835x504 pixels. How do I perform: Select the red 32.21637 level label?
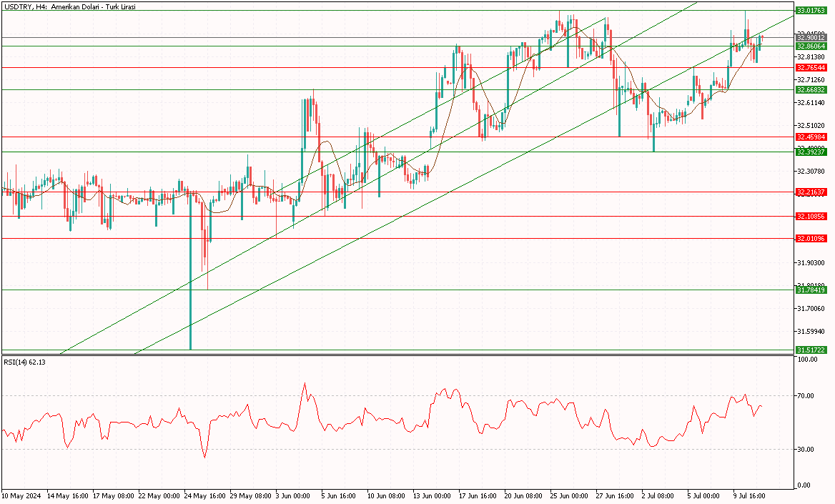click(811, 192)
